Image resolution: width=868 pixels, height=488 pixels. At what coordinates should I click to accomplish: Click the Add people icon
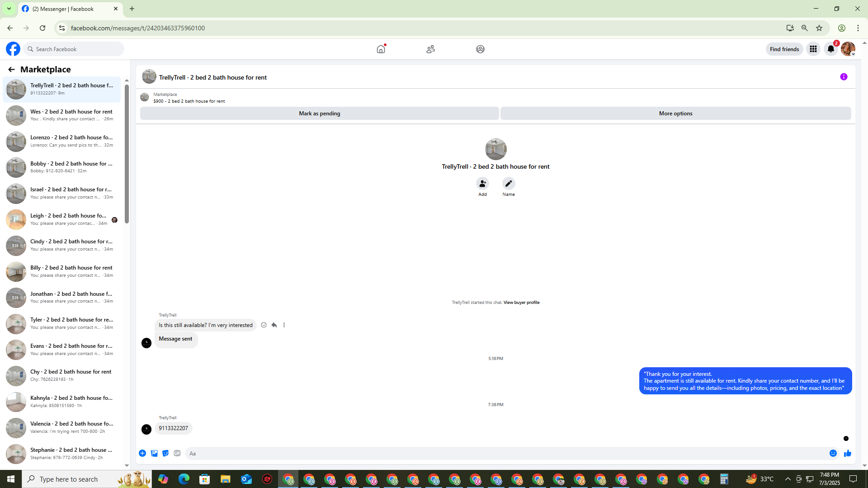point(482,184)
